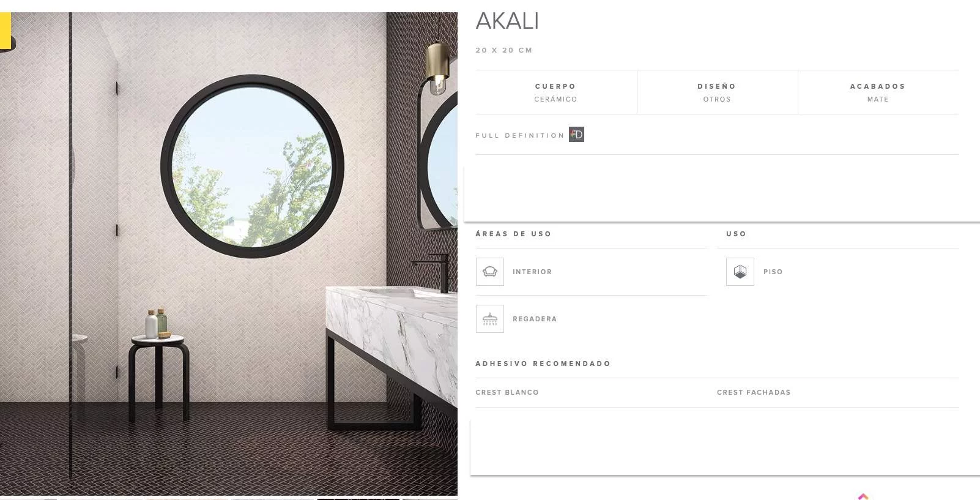Click the Regadera usage area label

(535, 319)
